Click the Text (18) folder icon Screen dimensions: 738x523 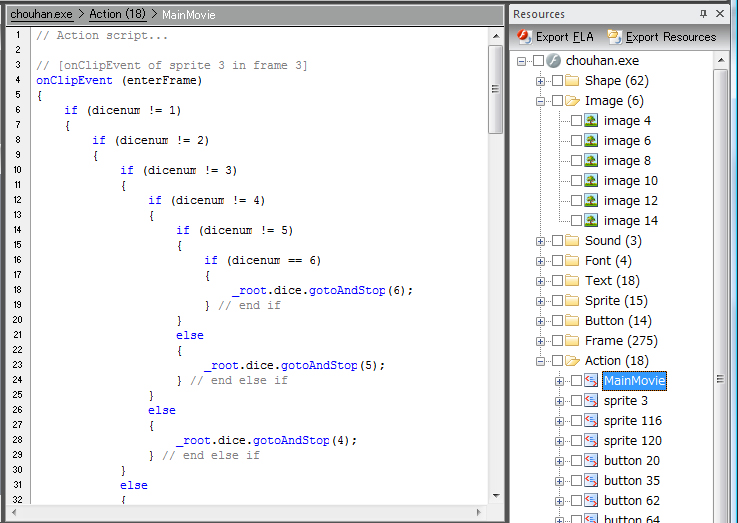572,281
